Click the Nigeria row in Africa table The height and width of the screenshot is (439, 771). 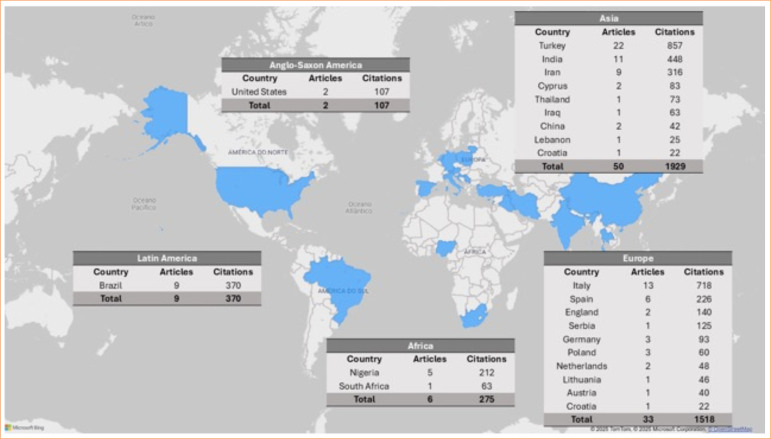[420, 373]
